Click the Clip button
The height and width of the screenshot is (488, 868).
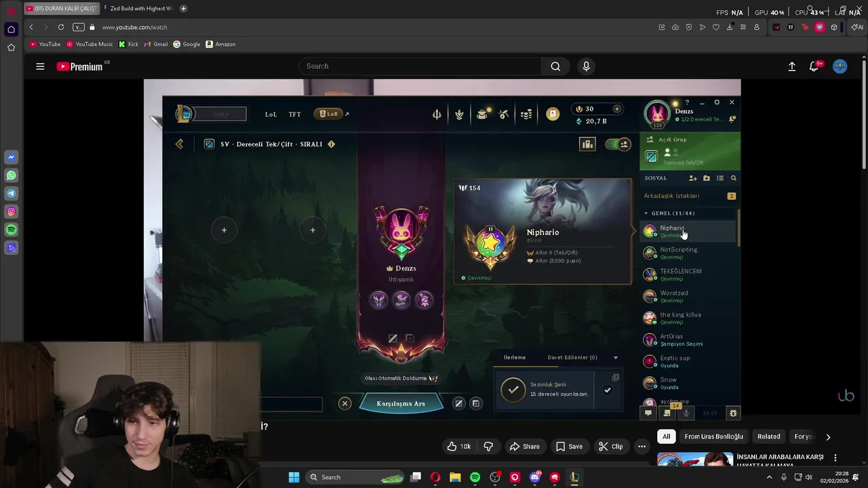point(610,447)
